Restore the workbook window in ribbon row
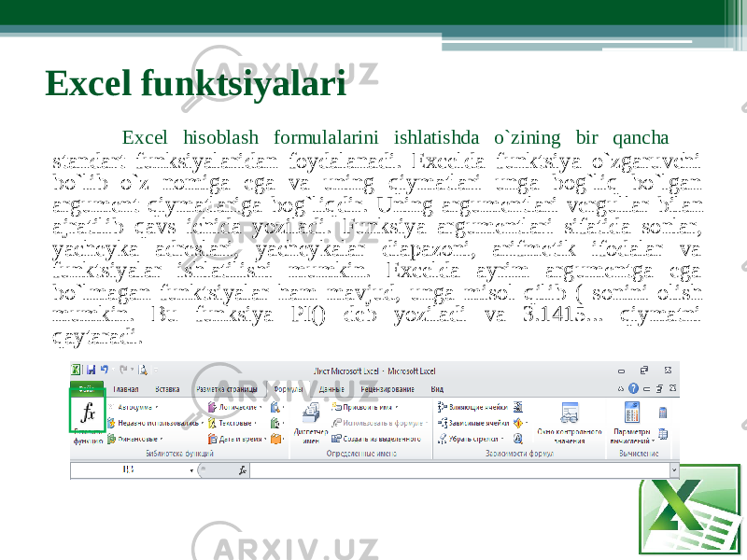The height and width of the screenshot is (560, 747). point(659,388)
